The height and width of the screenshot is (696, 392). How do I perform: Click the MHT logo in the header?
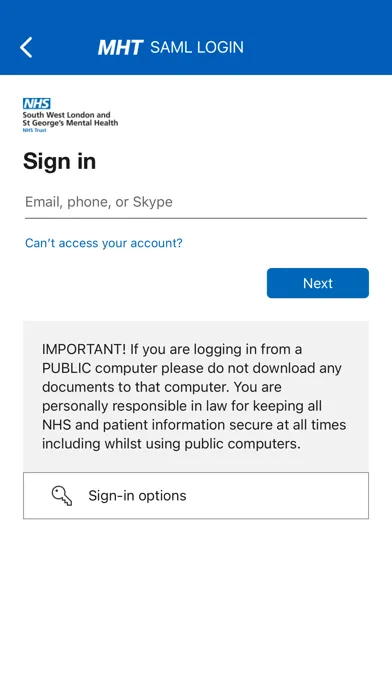point(120,47)
